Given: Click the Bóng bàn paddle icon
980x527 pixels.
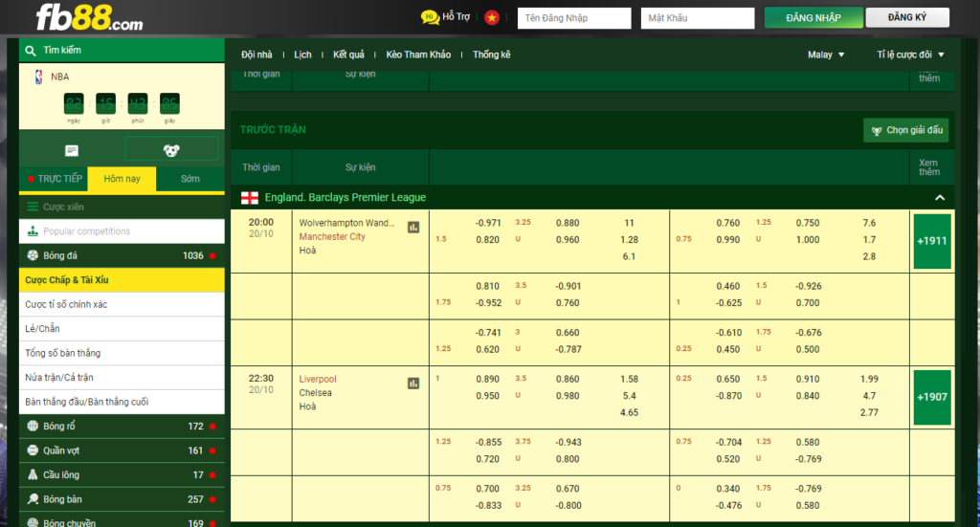Looking at the screenshot, I should click(33, 499).
